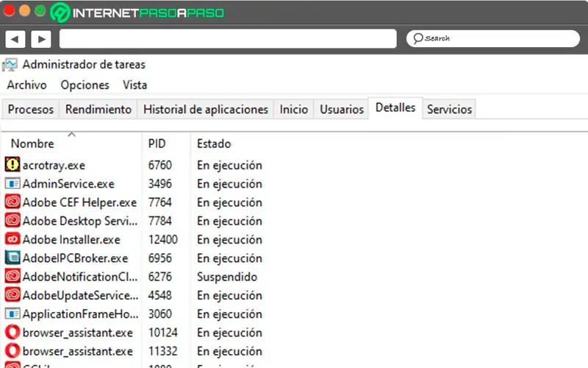Select the AdminService.exe process name

(x=68, y=183)
